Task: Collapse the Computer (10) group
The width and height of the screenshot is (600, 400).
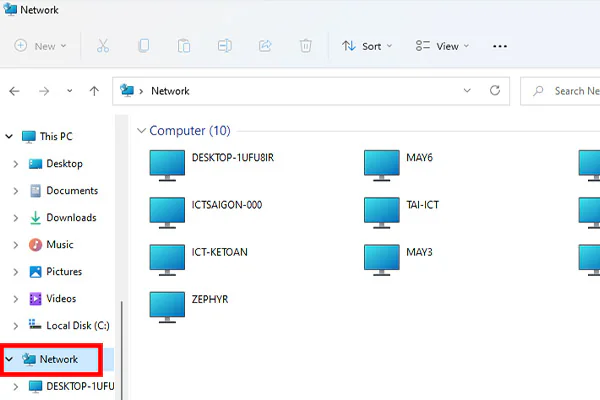Action: tap(141, 131)
